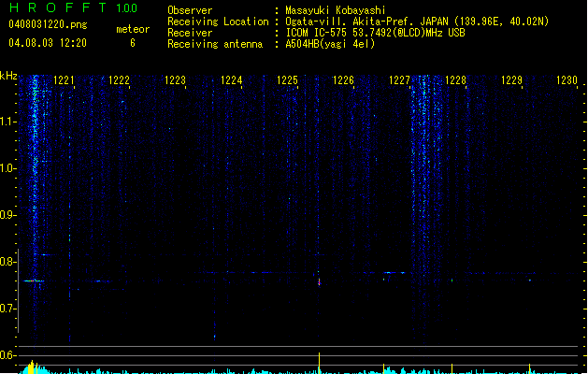Click the 1.1 kHz frequency label

point(7,122)
